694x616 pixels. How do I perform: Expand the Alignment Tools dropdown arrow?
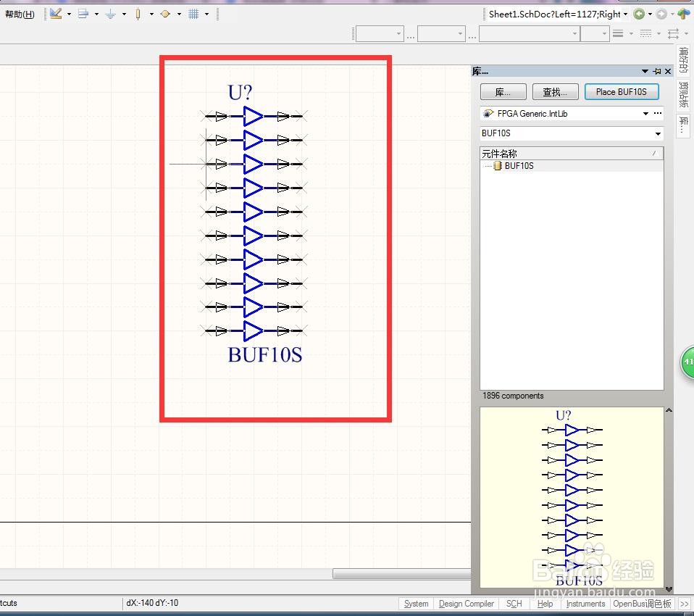[x=96, y=14]
